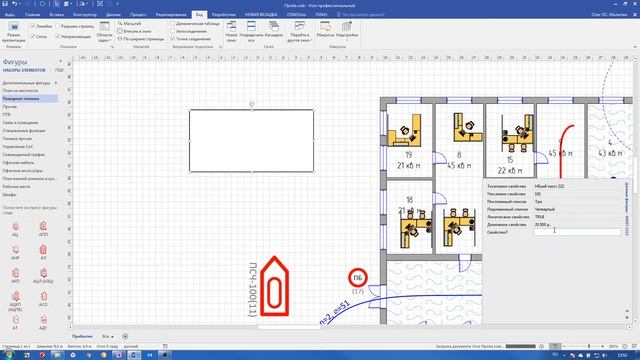Click the white rectangle shape on canvas
This screenshot has width=640, height=360.
251,140
